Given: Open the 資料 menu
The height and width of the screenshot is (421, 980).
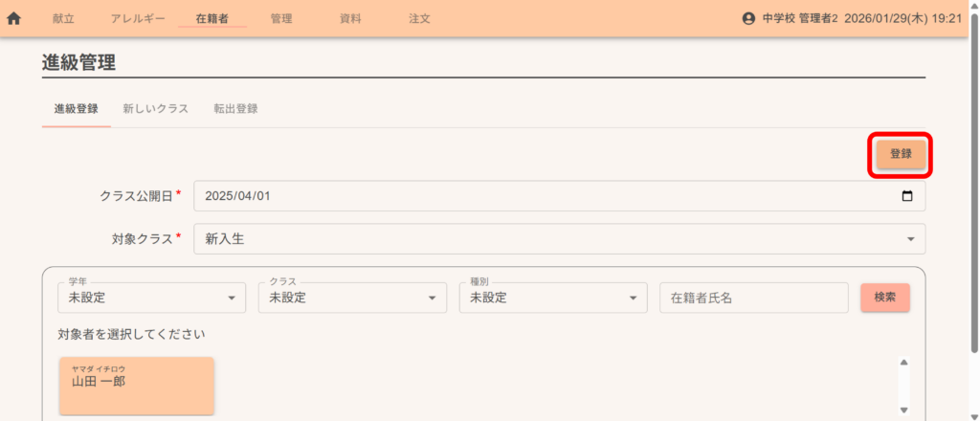Looking at the screenshot, I should click(350, 18).
